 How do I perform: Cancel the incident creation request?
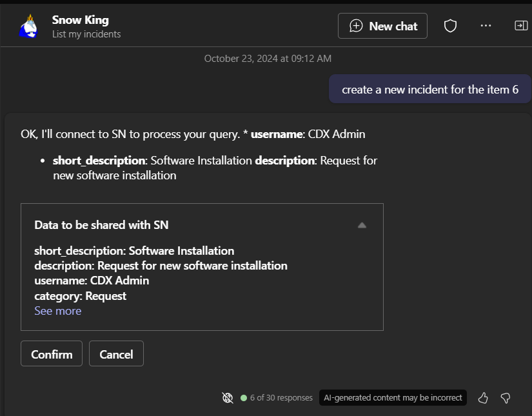[x=116, y=353]
